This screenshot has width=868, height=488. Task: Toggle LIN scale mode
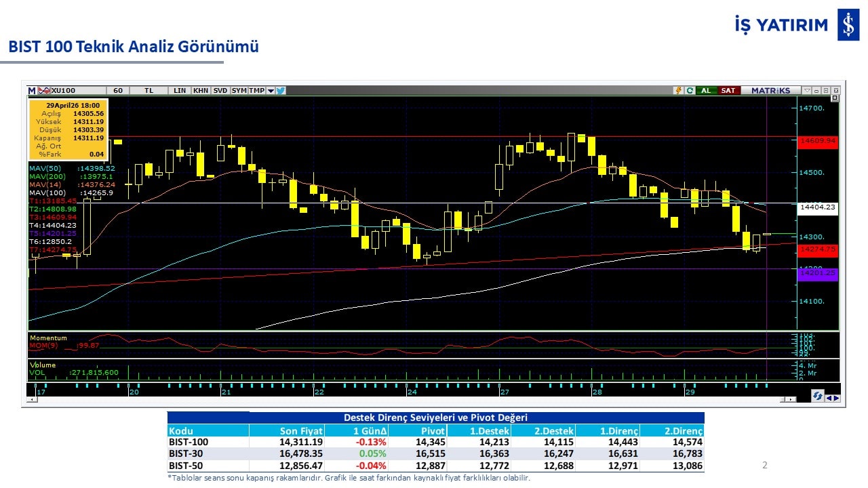[x=180, y=90]
